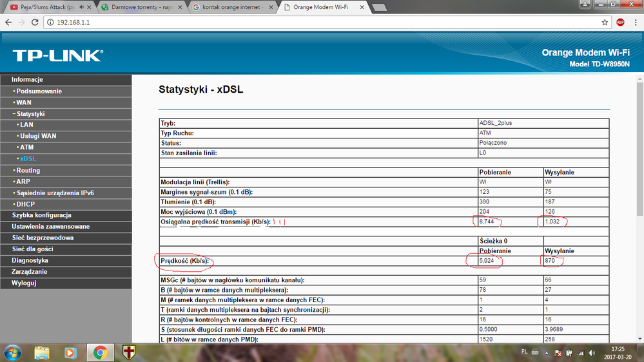
Task: Open the Diagnostyka menu section
Action: (x=30, y=260)
